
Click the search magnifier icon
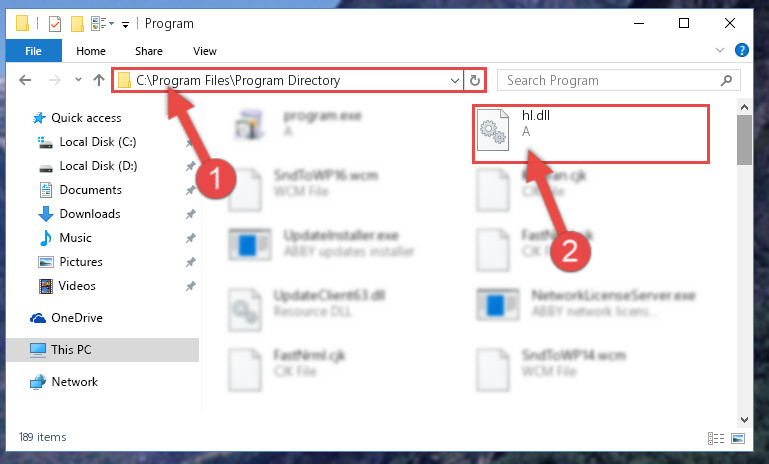(726, 80)
